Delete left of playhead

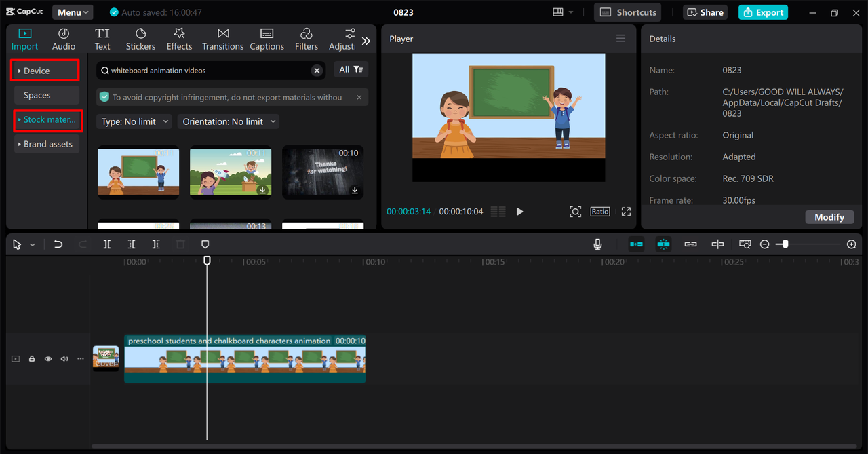click(x=132, y=244)
